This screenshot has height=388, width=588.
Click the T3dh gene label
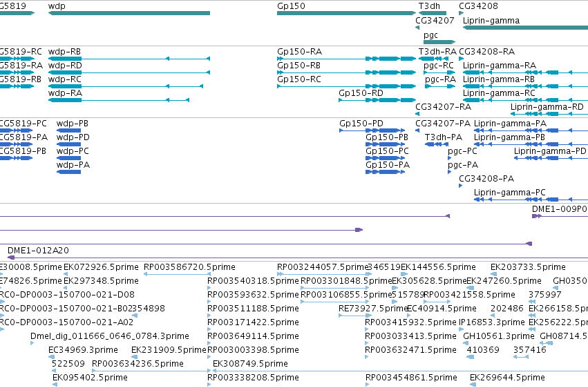[429, 6]
